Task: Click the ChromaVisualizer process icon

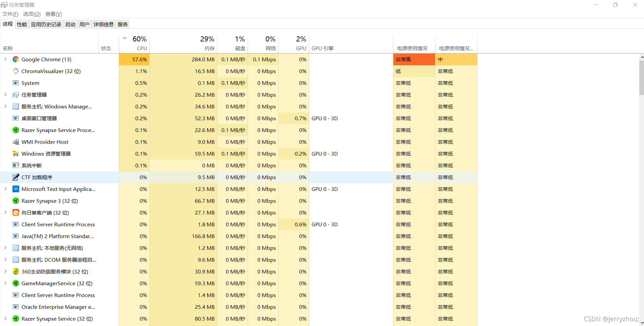Action: click(16, 71)
